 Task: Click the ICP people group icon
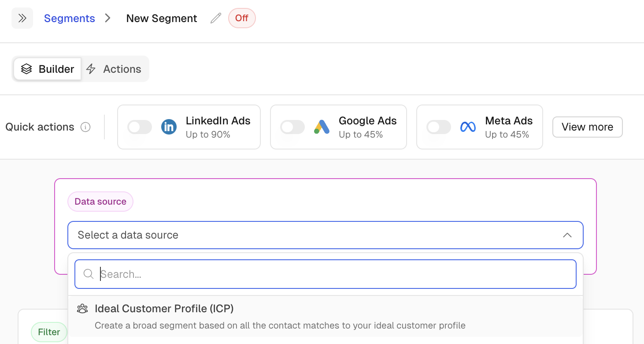tap(82, 309)
